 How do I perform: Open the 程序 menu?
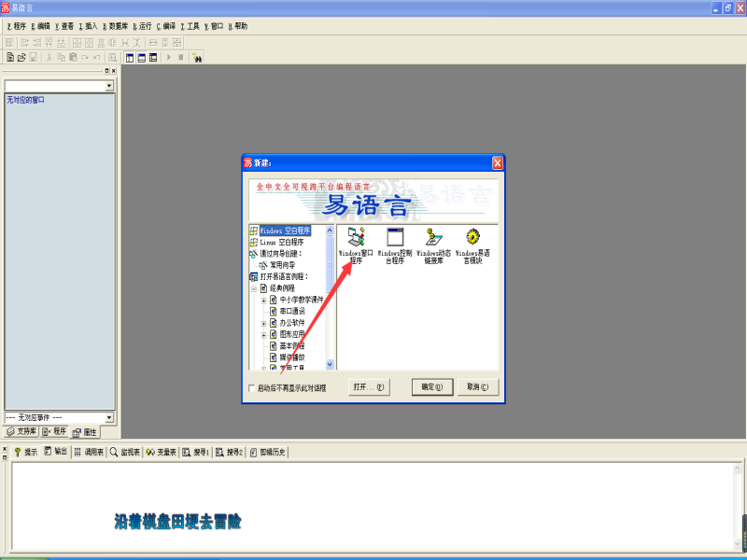click(17, 26)
